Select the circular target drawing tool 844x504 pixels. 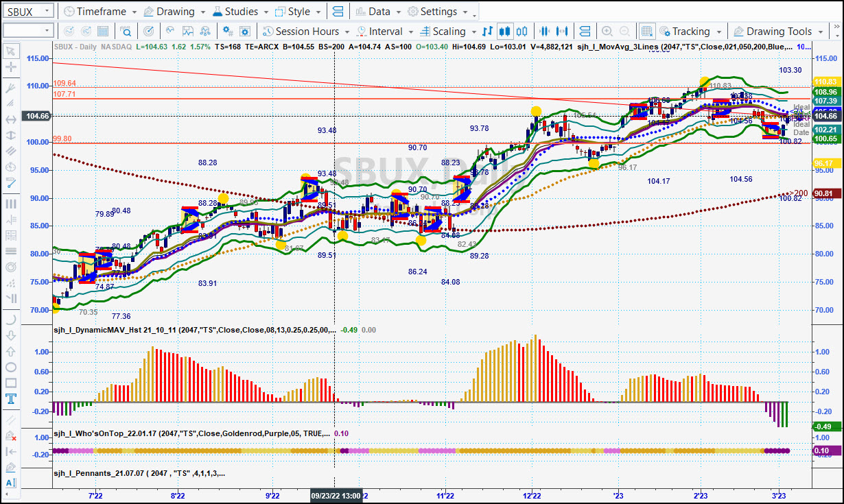coord(11,267)
